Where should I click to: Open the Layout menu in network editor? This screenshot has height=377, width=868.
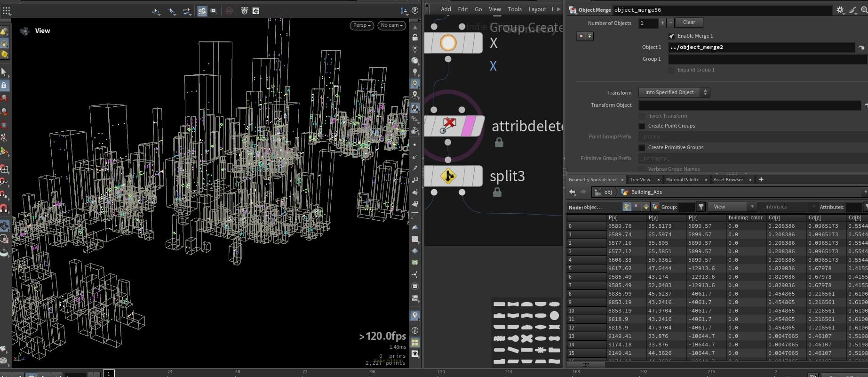(x=537, y=9)
